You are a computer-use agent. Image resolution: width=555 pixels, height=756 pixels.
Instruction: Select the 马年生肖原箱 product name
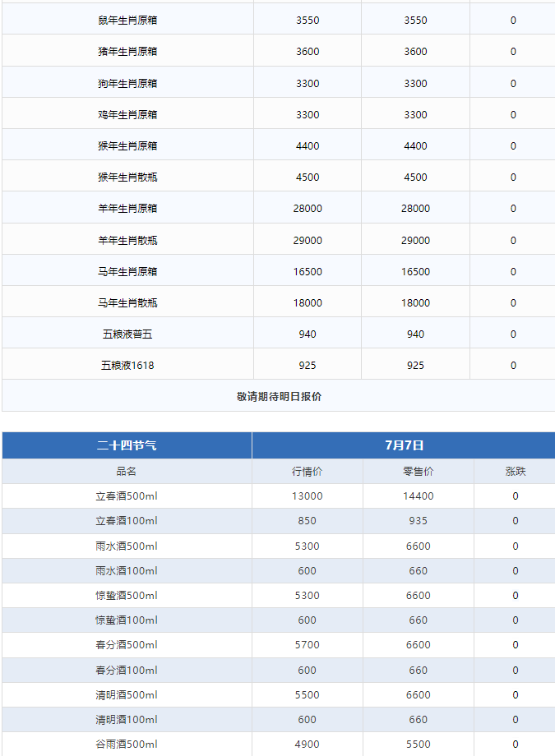click(x=127, y=272)
